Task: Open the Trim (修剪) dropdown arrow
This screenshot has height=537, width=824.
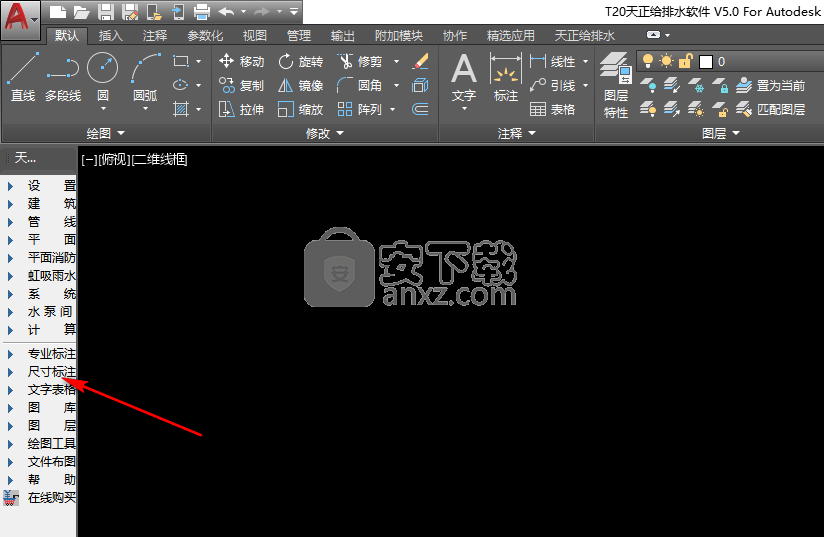Action: click(x=396, y=61)
